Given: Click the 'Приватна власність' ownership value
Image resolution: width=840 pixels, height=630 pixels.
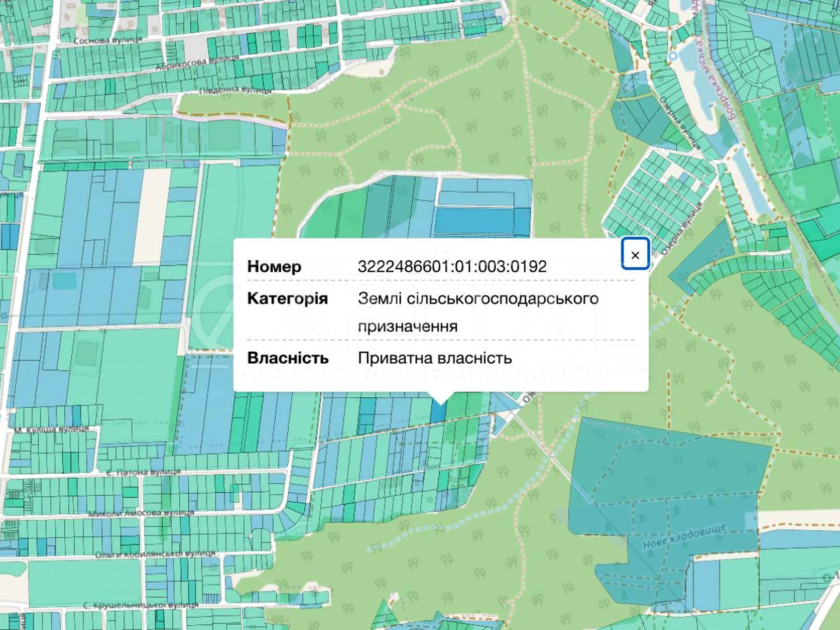Looking at the screenshot, I should point(435,358).
